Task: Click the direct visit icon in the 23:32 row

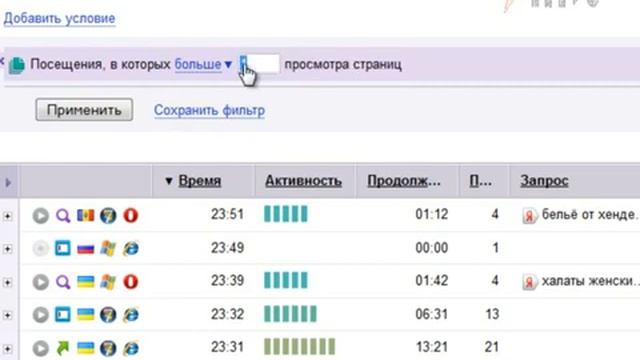Action: (x=63, y=315)
